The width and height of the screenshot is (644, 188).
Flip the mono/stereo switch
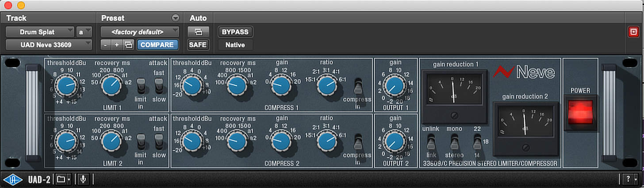point(454,142)
